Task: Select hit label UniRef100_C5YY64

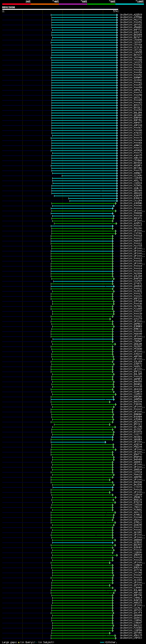Action: tap(131, 45)
